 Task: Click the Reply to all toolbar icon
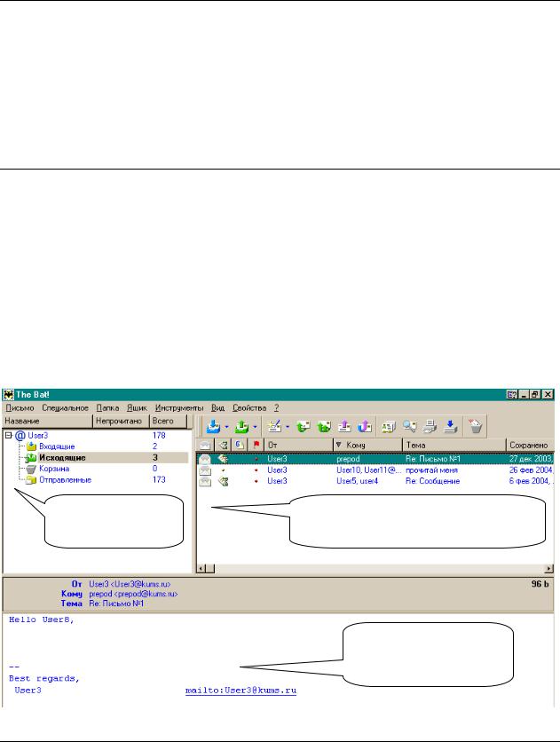324,426
